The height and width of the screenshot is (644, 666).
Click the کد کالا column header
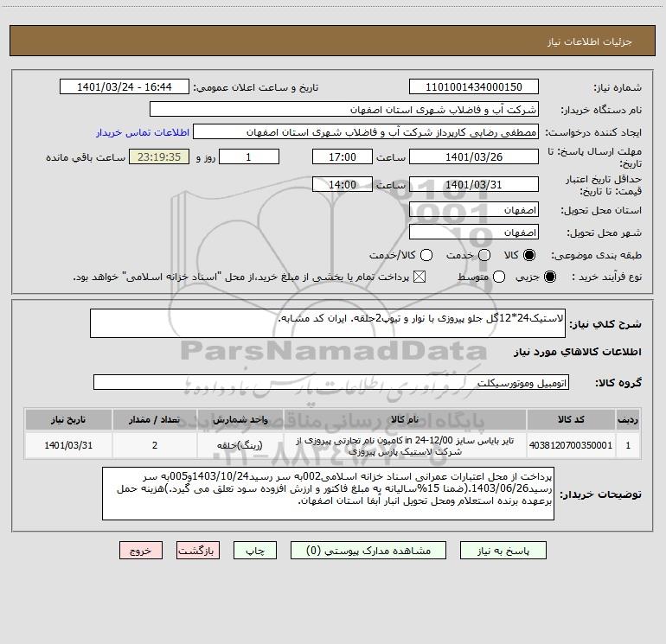click(571, 419)
